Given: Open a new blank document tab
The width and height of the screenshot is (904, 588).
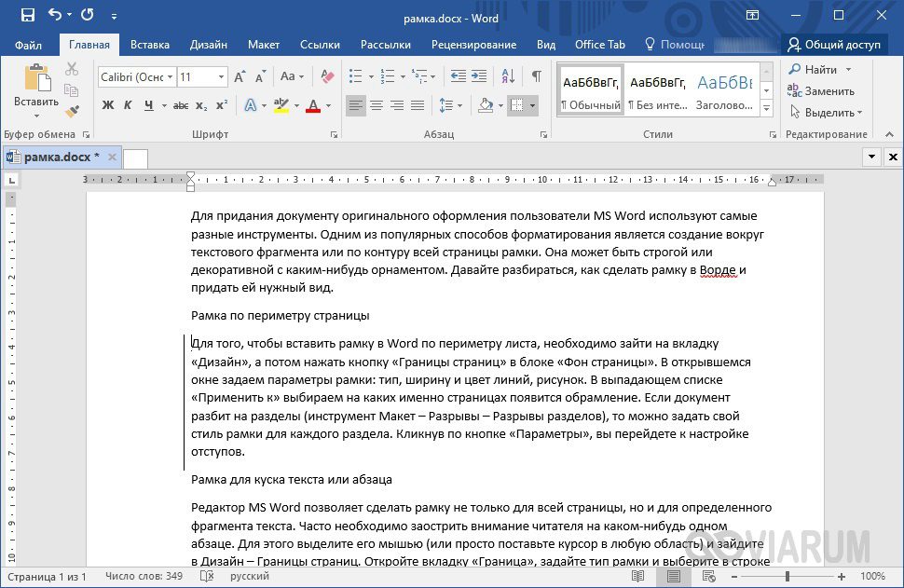Looking at the screenshot, I should tap(135, 158).
